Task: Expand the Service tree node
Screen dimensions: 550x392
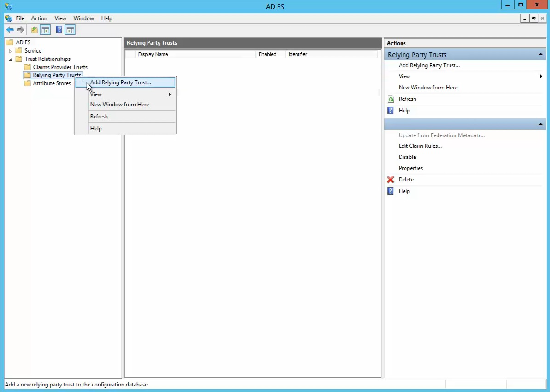Action: point(11,51)
